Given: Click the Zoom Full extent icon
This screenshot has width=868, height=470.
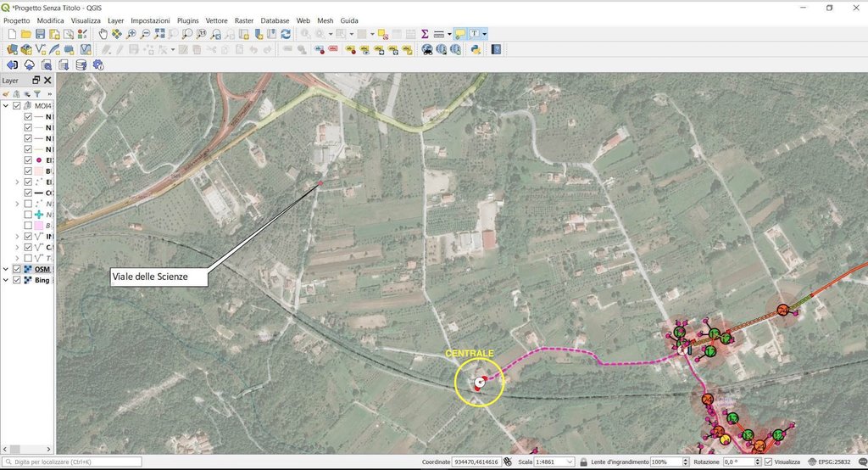Looking at the screenshot, I should [159, 34].
